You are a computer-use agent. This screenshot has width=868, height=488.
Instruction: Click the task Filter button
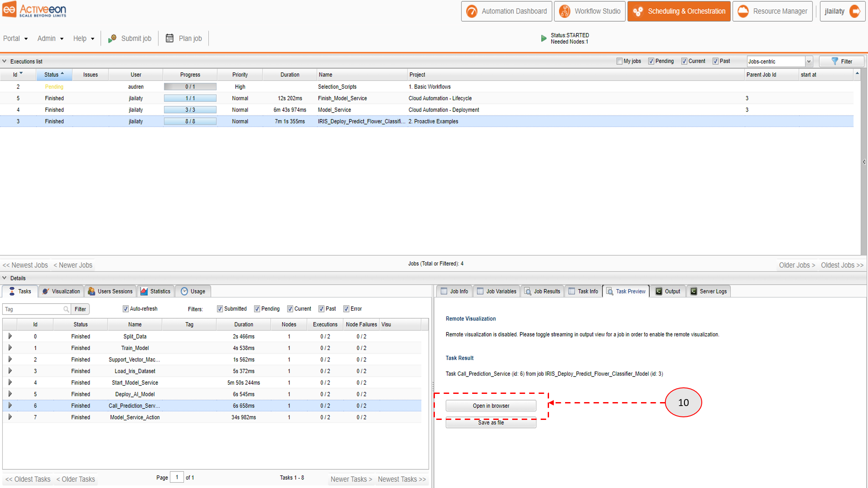pyautogui.click(x=80, y=309)
